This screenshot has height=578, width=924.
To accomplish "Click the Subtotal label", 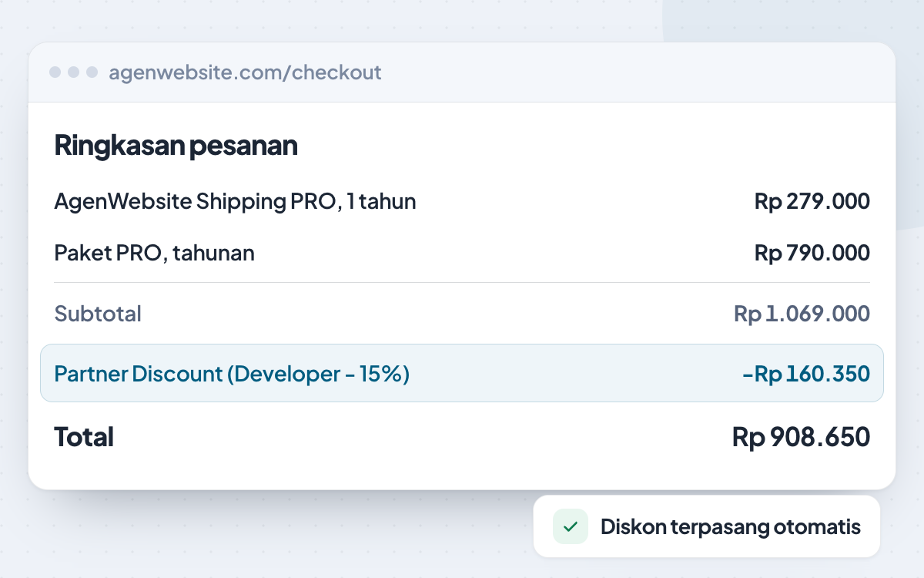I will [x=98, y=314].
